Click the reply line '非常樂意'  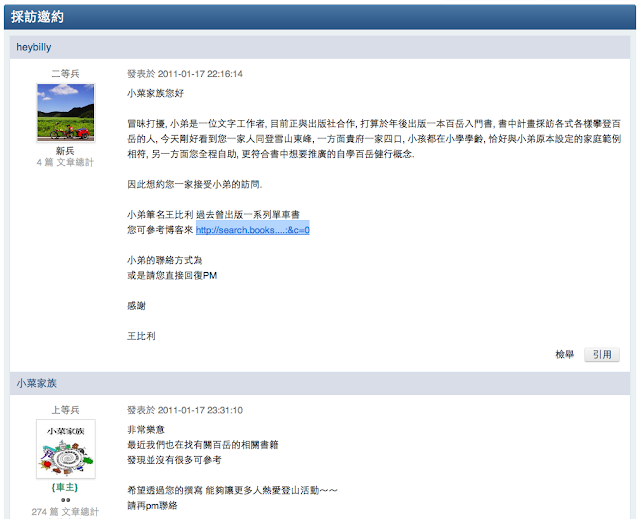(146, 430)
